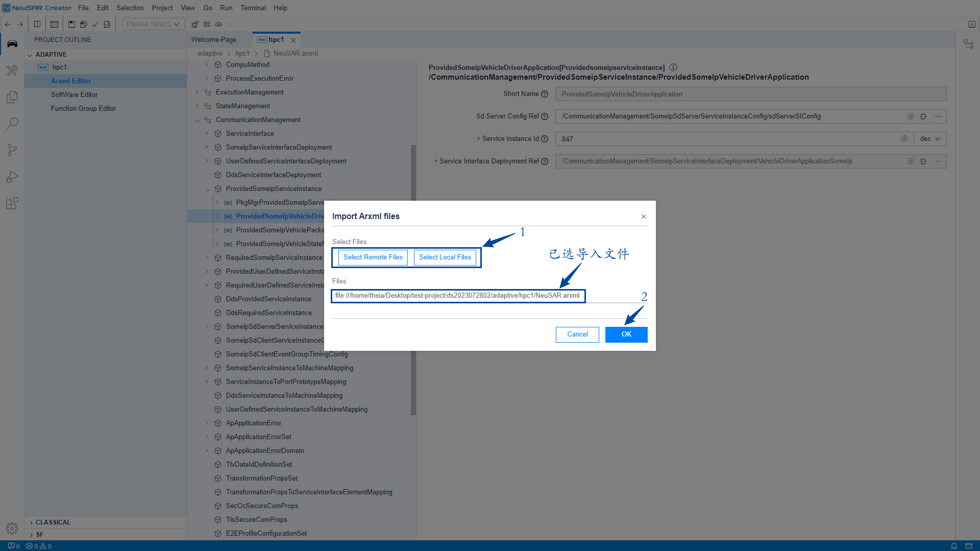Open the Please Select dropdown

click(x=153, y=24)
